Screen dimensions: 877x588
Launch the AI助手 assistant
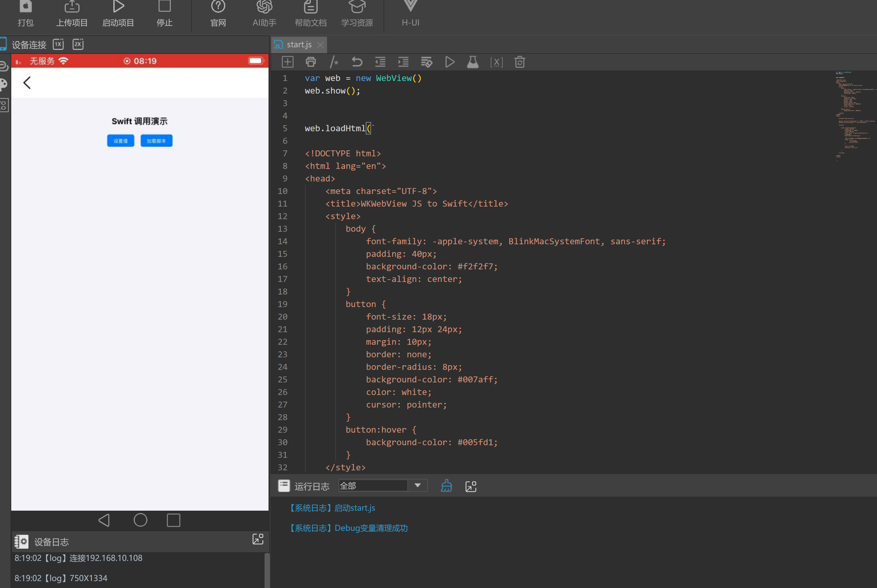pyautogui.click(x=265, y=14)
